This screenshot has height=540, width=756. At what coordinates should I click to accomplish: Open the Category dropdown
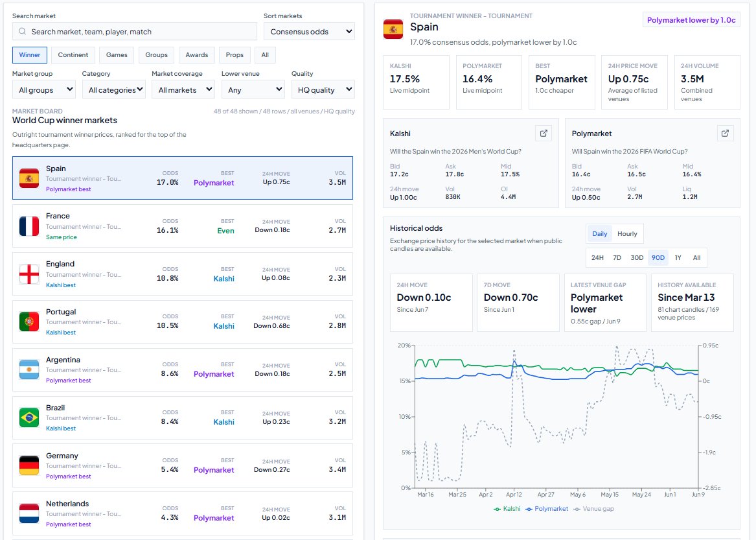[113, 89]
